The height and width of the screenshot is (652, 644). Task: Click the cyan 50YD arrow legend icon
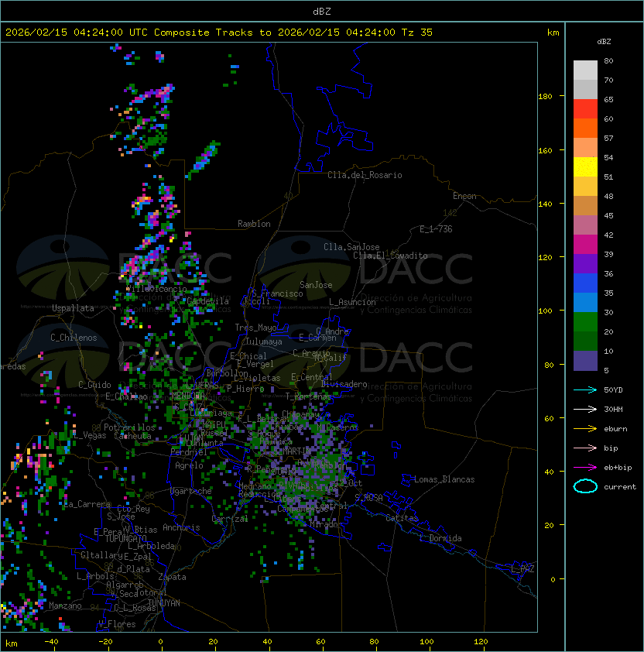[585, 389]
